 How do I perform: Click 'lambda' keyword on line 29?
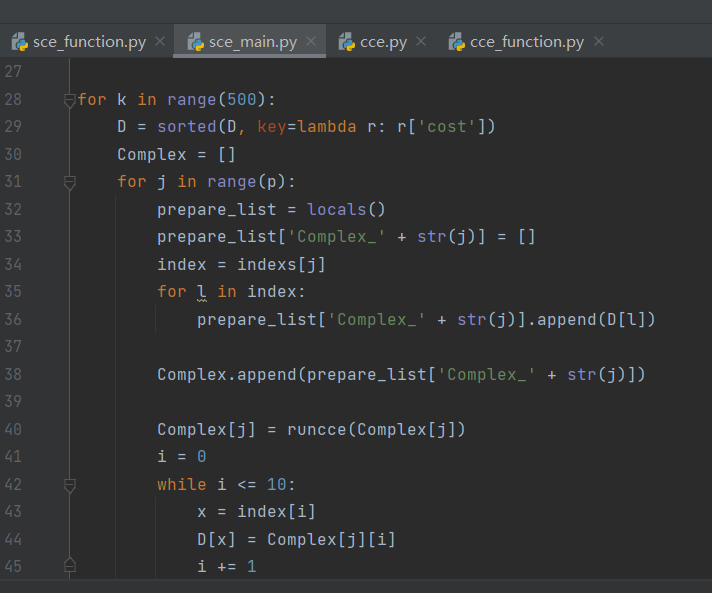(327, 127)
